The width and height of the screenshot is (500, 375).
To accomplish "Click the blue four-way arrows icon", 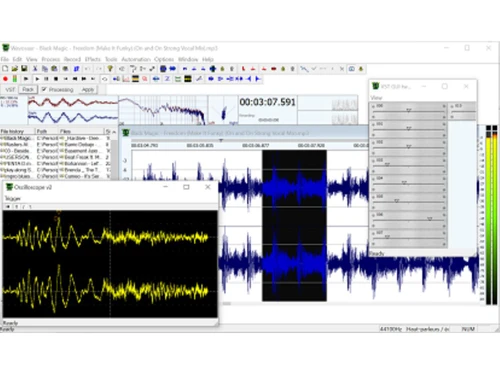I will (x=213, y=69).
